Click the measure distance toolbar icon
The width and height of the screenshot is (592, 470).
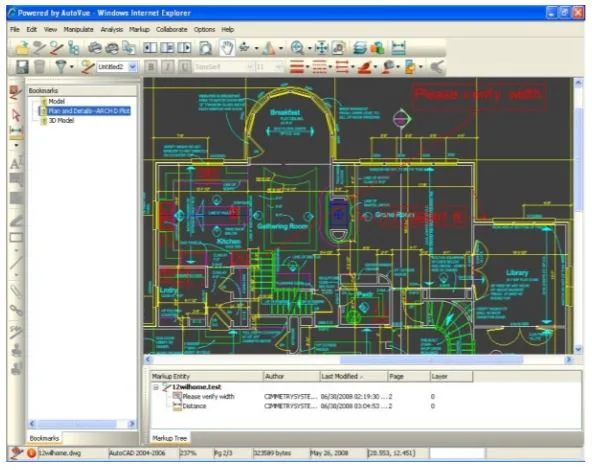[x=399, y=48]
